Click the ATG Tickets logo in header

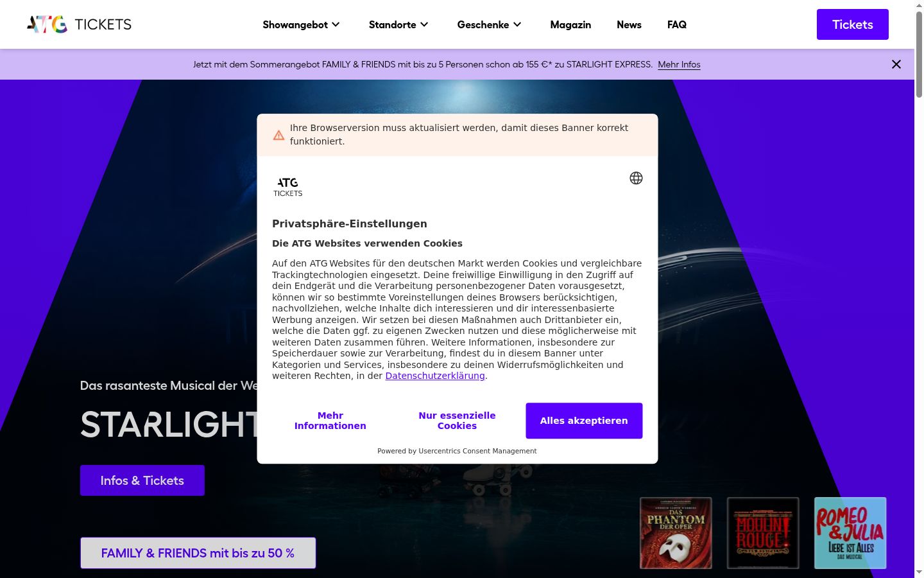tap(79, 24)
